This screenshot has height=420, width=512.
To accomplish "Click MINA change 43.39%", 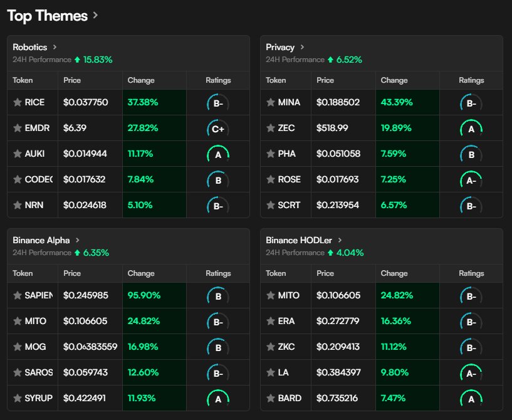I will click(397, 103).
